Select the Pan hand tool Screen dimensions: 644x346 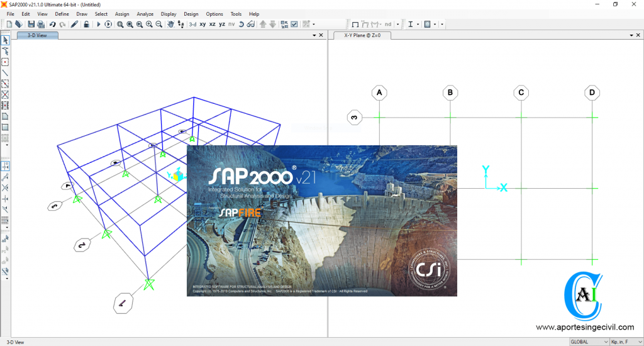[x=170, y=25]
